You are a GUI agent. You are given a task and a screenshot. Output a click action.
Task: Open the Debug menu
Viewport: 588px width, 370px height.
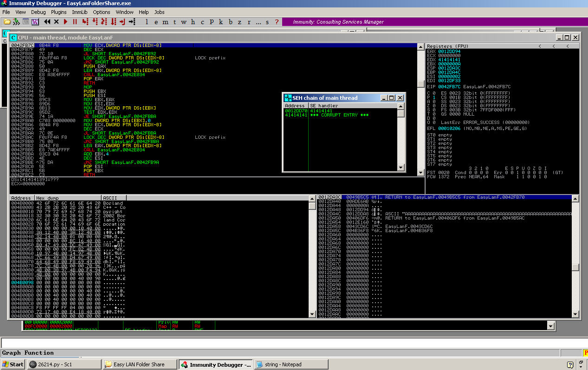coord(39,12)
